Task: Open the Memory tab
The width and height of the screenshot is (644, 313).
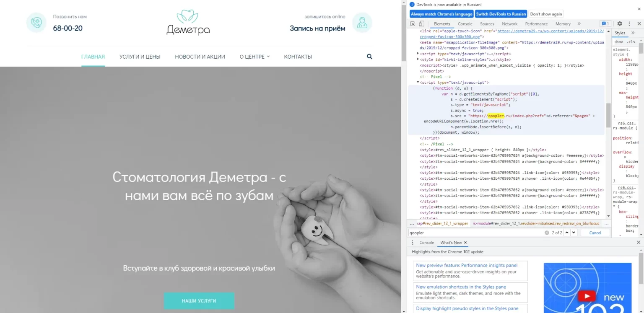Action: 563,24
